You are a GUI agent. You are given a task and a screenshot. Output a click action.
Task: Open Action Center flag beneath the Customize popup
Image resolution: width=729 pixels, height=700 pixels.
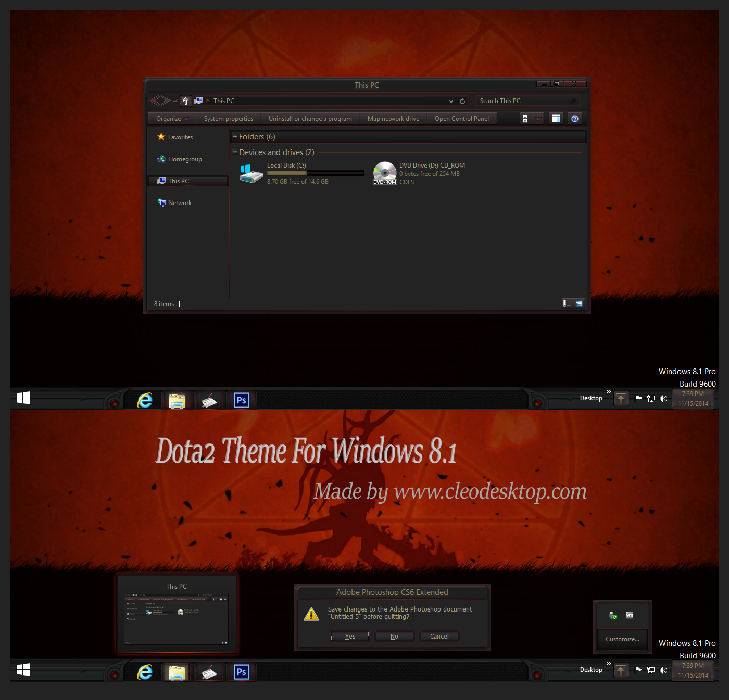tap(638, 670)
